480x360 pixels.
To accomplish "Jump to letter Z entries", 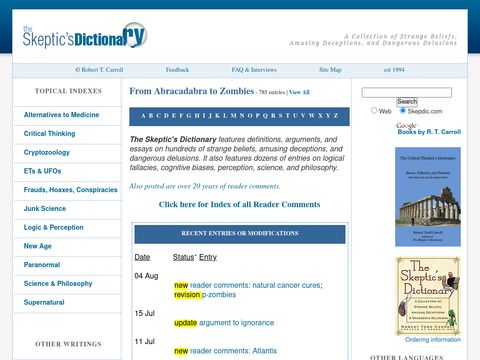I will point(336,116).
